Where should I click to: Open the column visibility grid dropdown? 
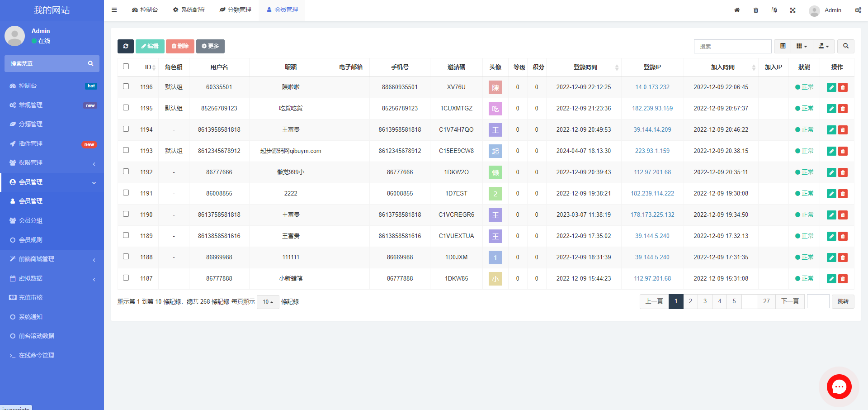[x=802, y=46]
